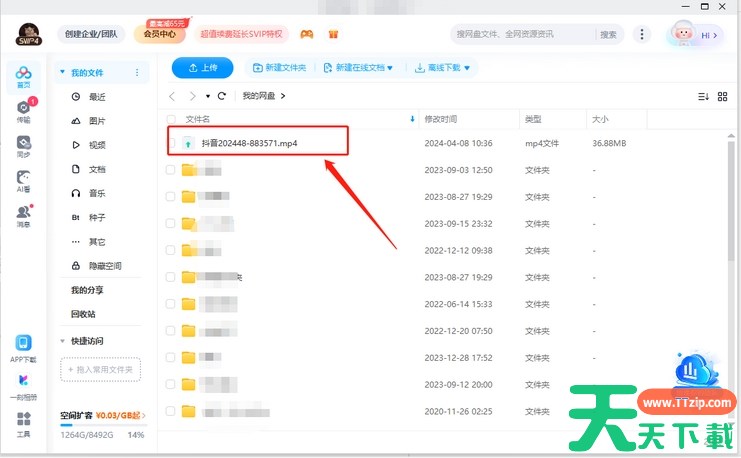
Task: Open the 离线下载 dropdown arrow
Action: 466,68
